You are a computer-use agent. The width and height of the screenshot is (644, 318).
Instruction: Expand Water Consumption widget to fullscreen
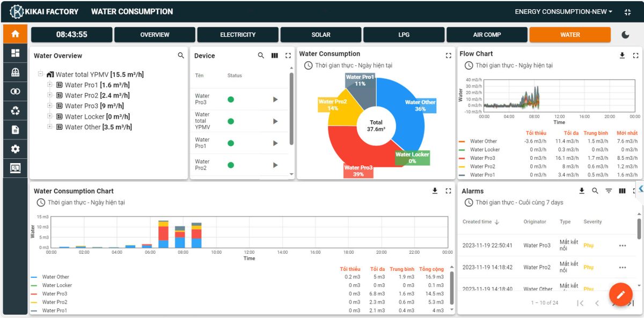pyautogui.click(x=449, y=56)
